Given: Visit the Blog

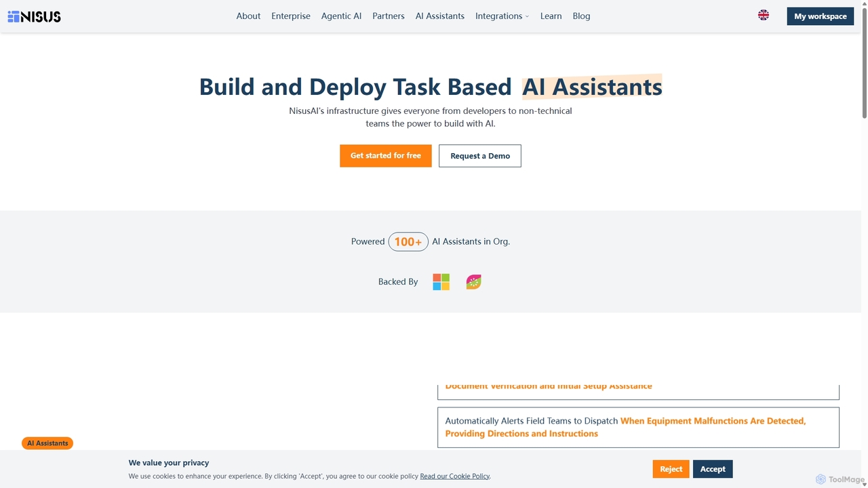Looking at the screenshot, I should coord(581,16).
